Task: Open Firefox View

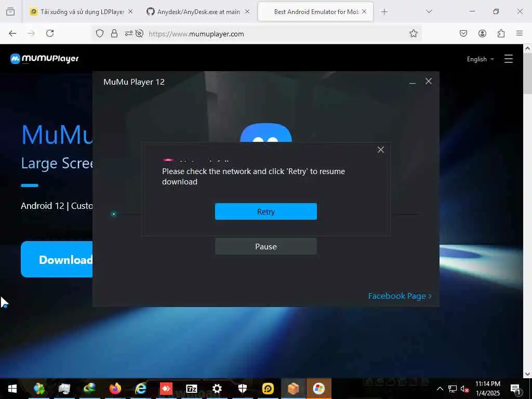Action: click(x=10, y=11)
